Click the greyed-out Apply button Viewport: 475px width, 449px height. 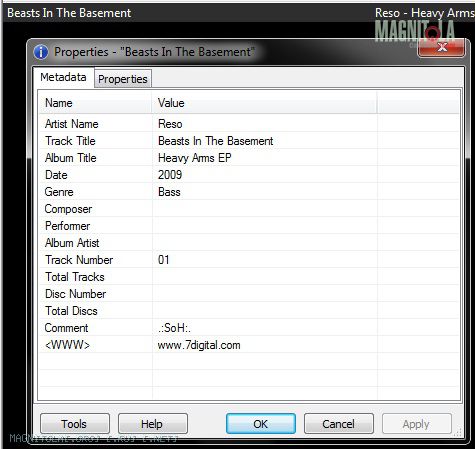pos(417,424)
